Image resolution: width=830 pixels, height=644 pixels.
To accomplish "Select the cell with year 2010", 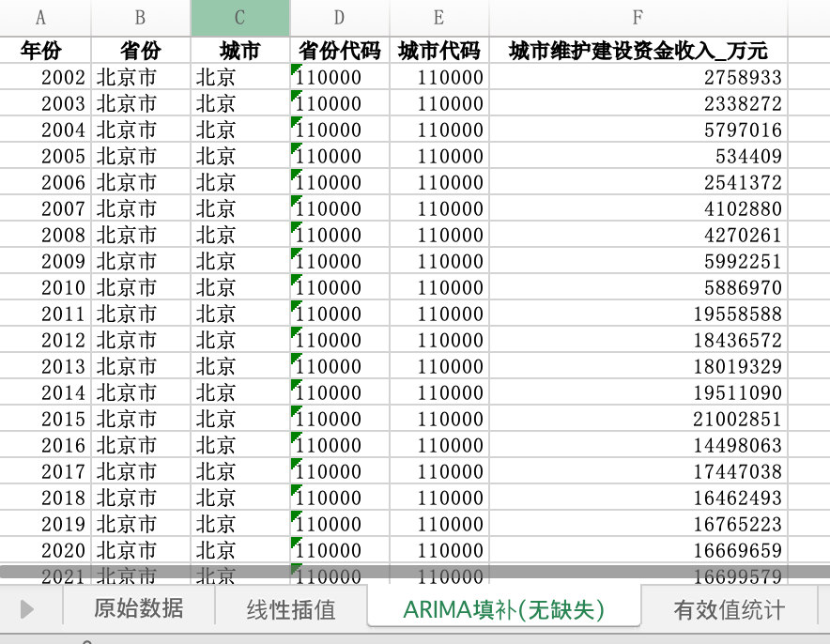I will 45,287.
